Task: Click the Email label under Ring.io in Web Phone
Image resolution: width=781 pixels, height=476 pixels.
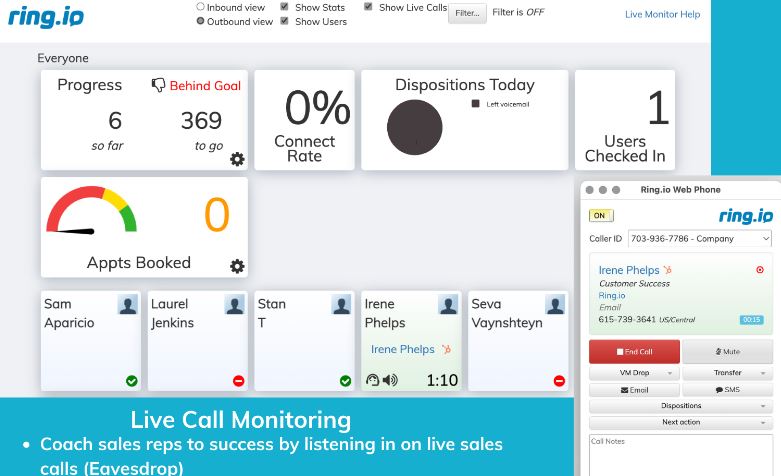Action: [x=610, y=307]
